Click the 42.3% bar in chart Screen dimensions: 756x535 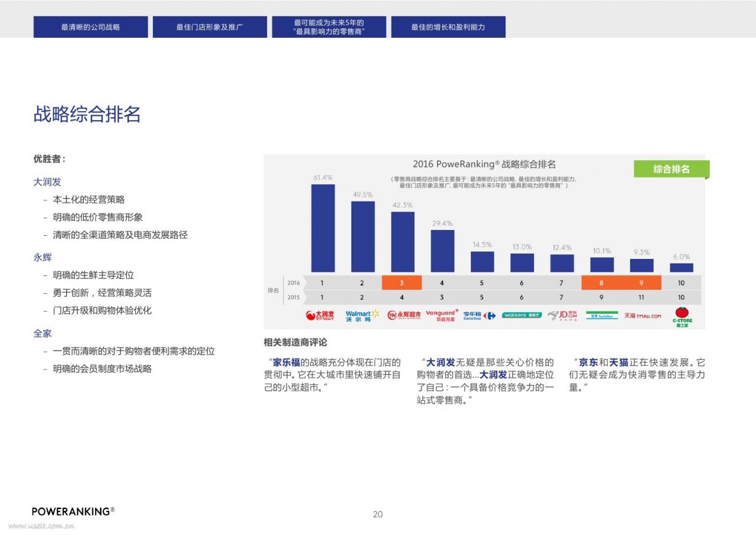coord(403,242)
